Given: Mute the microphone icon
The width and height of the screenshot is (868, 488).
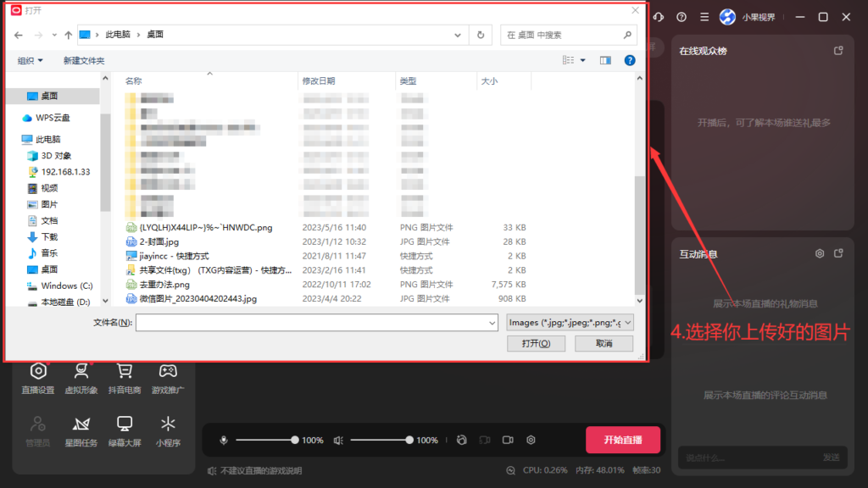Looking at the screenshot, I should 224,440.
